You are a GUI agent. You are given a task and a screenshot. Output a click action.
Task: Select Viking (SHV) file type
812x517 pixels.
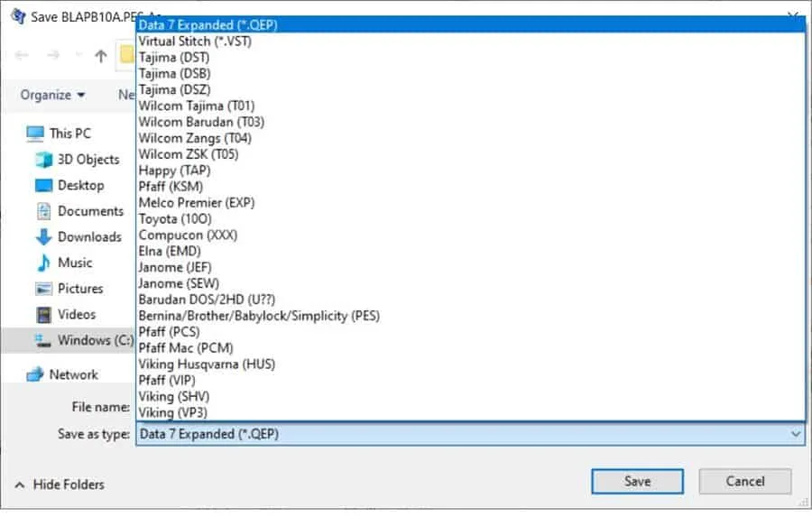click(470, 397)
